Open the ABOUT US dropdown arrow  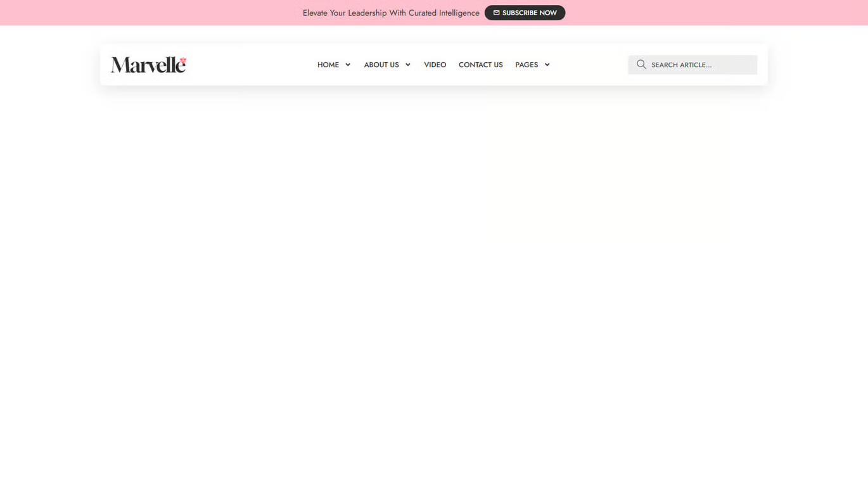click(x=407, y=65)
